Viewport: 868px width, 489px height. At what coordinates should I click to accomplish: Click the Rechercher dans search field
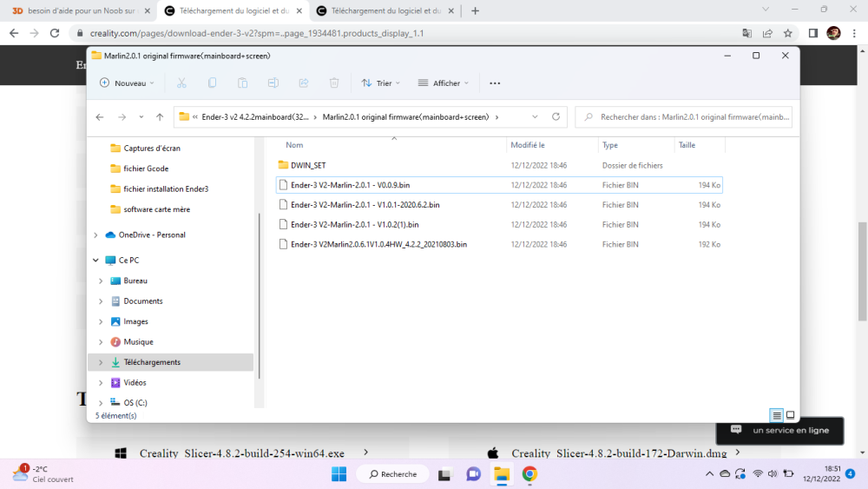pyautogui.click(x=684, y=117)
